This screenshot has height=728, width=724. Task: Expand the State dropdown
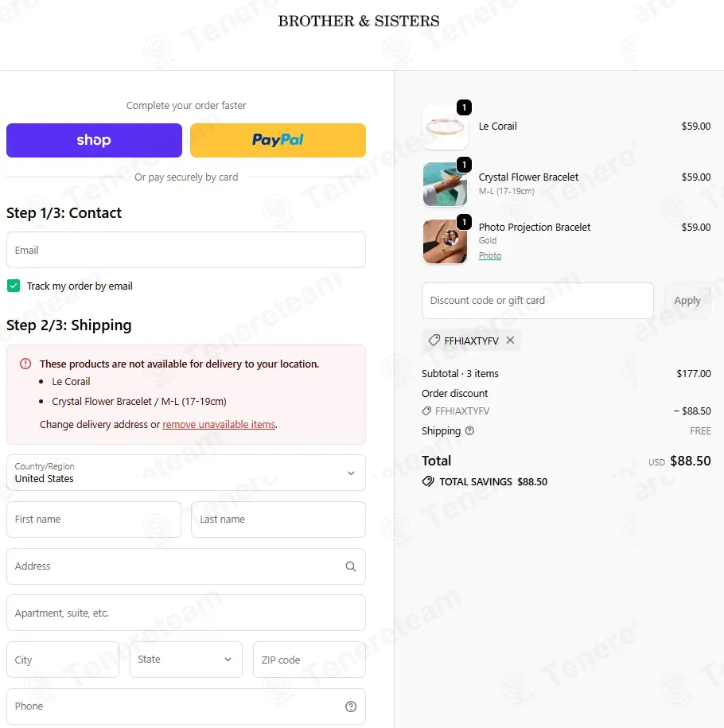[185, 660]
